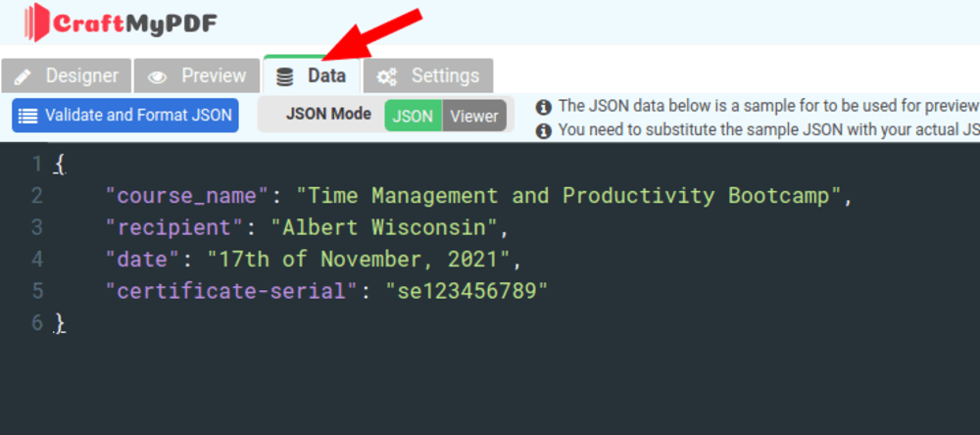Click line number 6 in editor gutter
980x435 pixels.
point(37,322)
